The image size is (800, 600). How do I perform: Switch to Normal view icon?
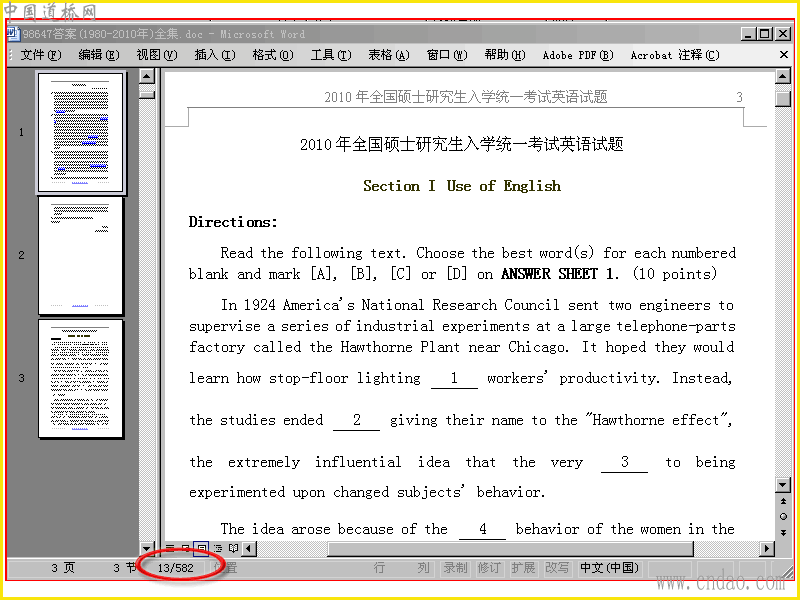pyautogui.click(x=170, y=548)
